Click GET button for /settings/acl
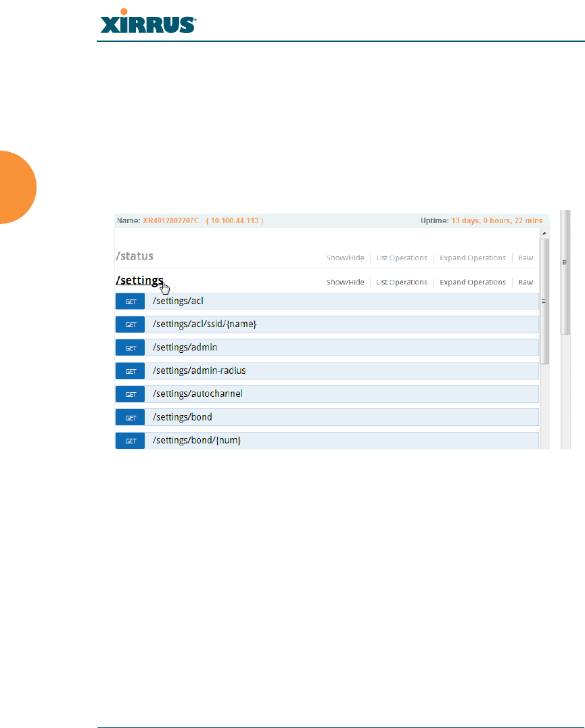 (x=130, y=301)
